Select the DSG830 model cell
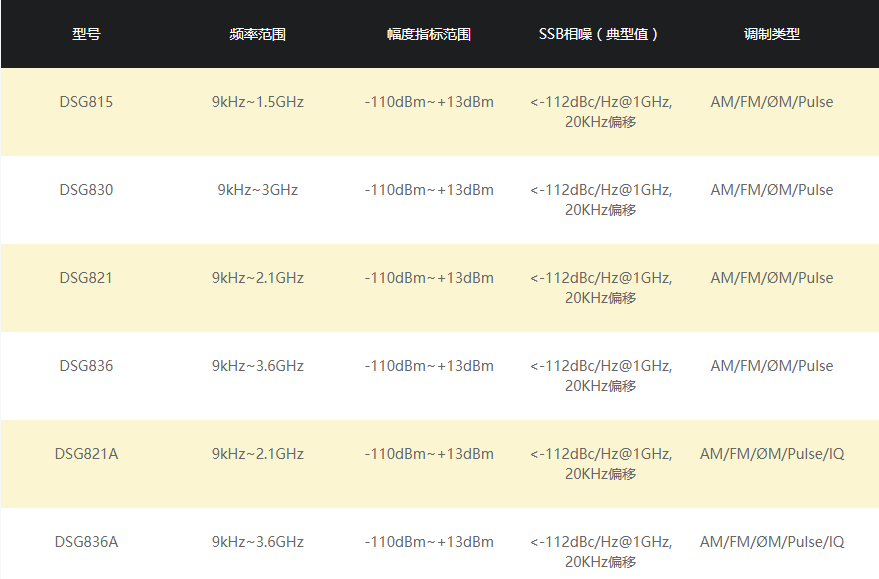Viewport: 879px width, 579px height. tap(86, 190)
